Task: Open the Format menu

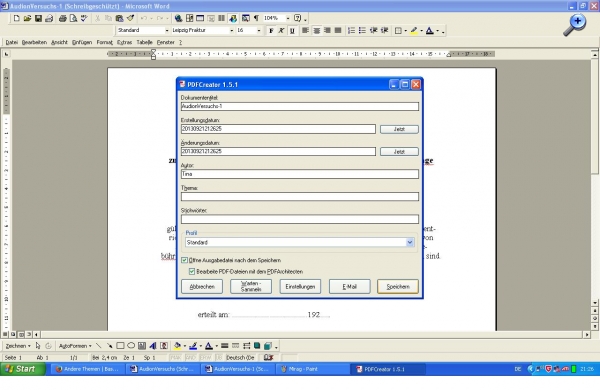Action: [104, 42]
